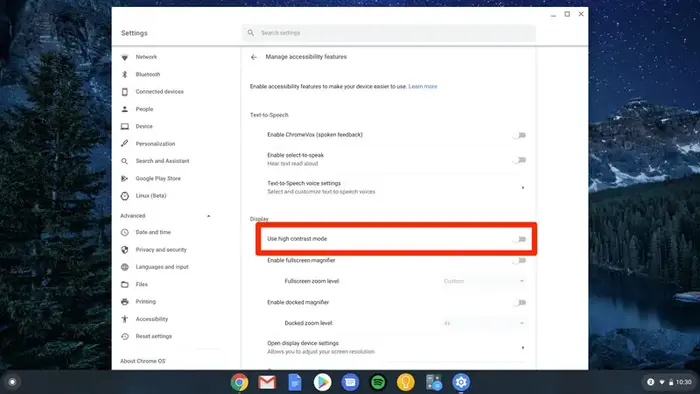700x394 pixels.
Task: Click the Linux (Beta) penguin icon
Action: [125, 196]
